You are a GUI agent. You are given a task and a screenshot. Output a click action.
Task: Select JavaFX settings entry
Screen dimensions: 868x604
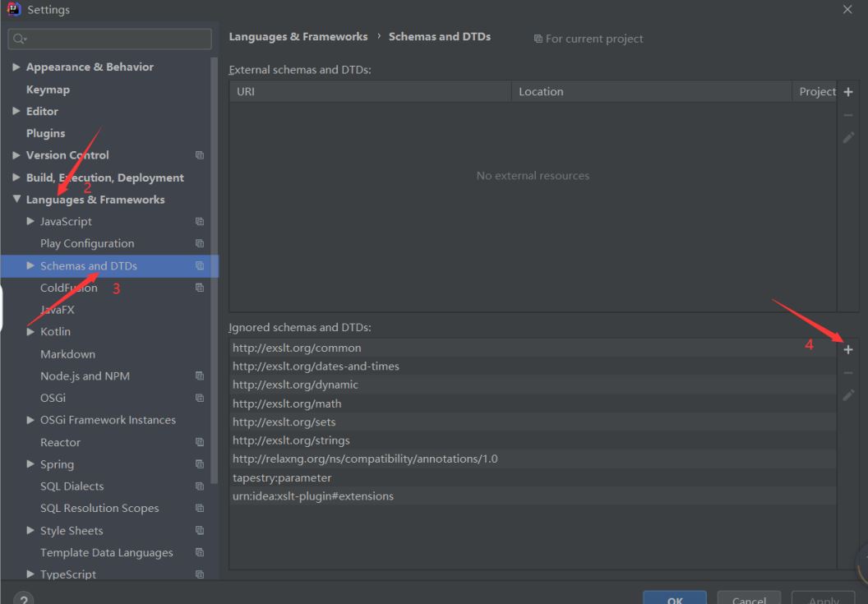pos(57,310)
